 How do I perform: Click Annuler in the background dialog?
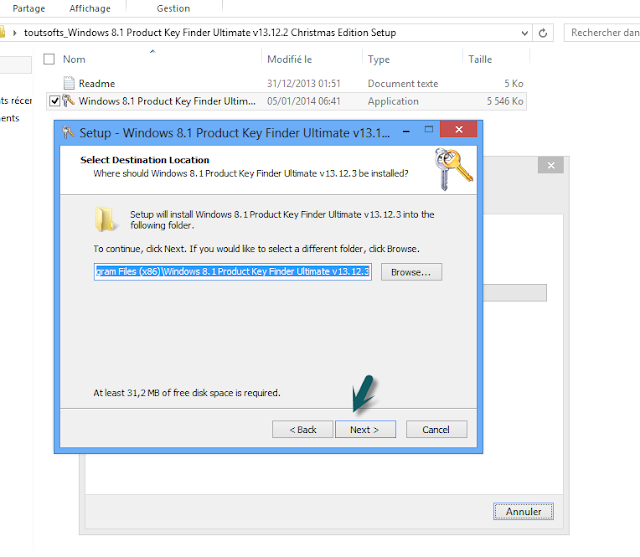coord(523,511)
